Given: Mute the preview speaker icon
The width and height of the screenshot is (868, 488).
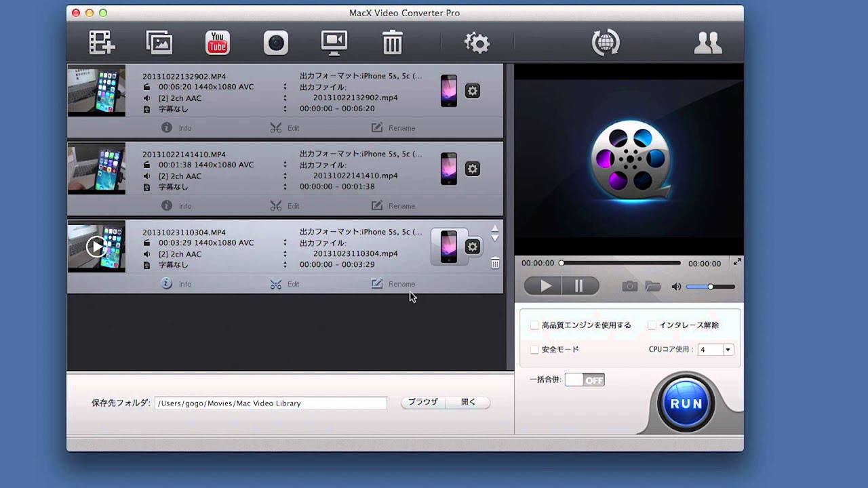Looking at the screenshot, I should coord(676,287).
